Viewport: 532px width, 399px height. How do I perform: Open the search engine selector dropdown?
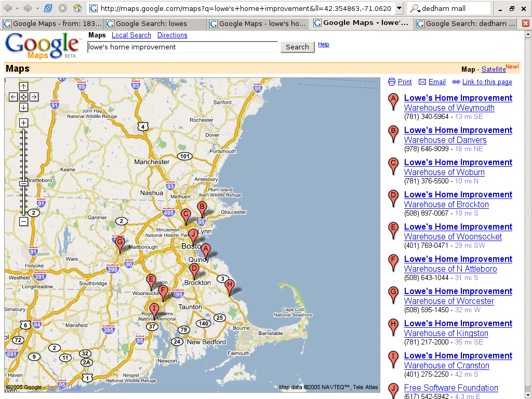[415, 9]
